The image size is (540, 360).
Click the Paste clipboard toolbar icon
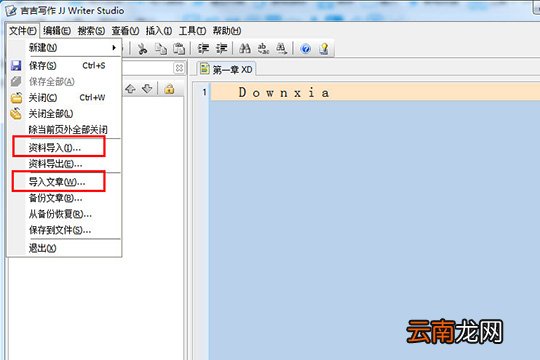[x=179, y=49]
